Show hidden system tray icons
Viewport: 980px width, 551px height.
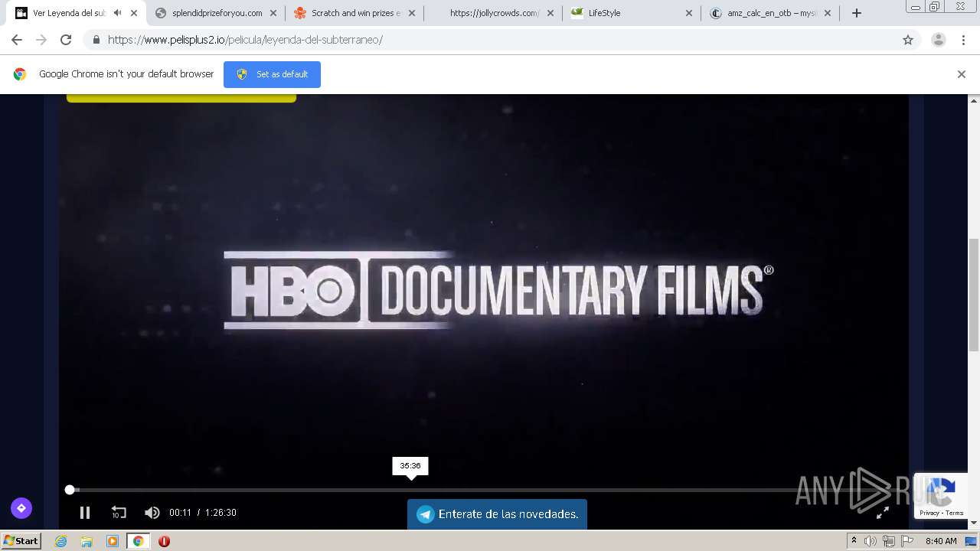pyautogui.click(x=854, y=541)
